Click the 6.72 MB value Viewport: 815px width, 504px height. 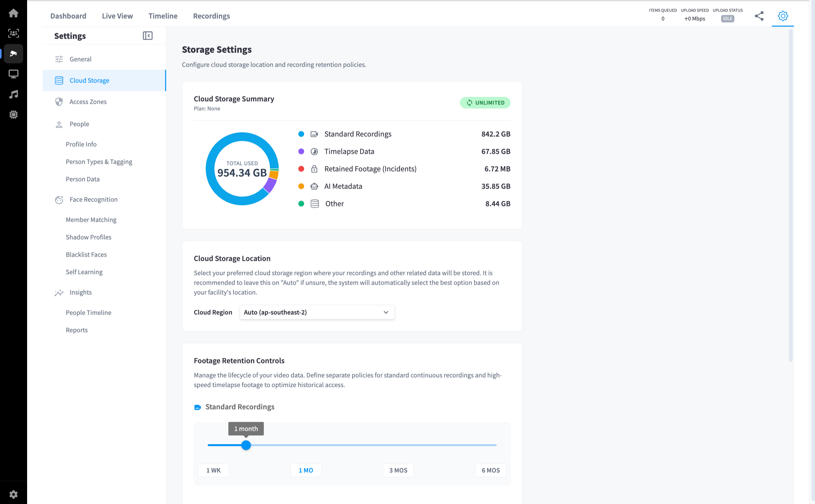497,169
